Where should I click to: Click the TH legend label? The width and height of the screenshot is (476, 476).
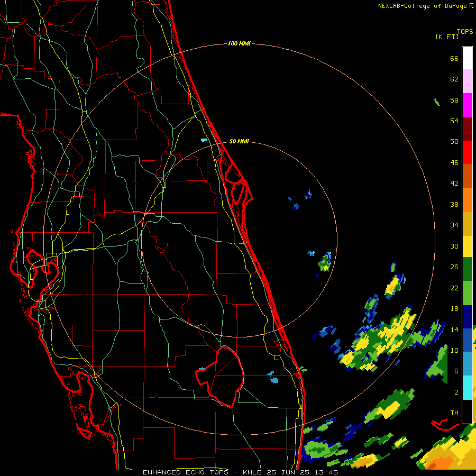(x=454, y=413)
